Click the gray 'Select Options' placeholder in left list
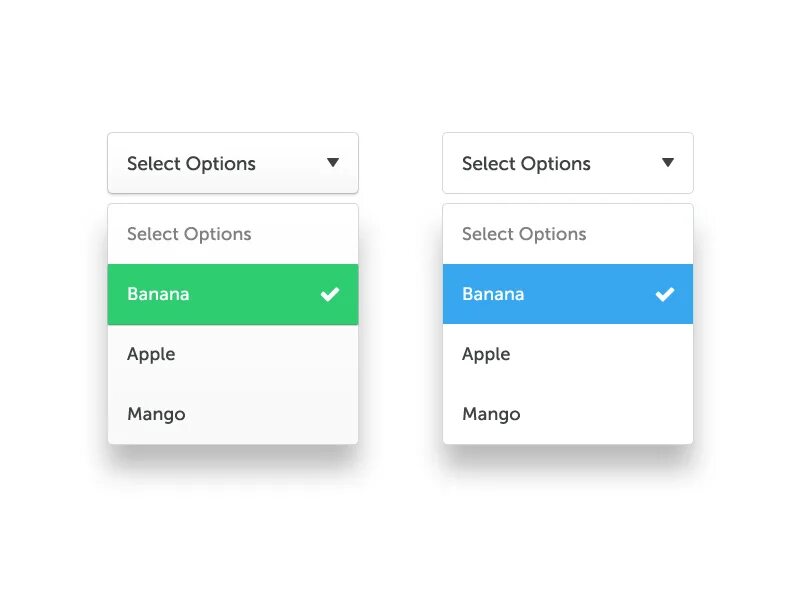 pos(189,234)
